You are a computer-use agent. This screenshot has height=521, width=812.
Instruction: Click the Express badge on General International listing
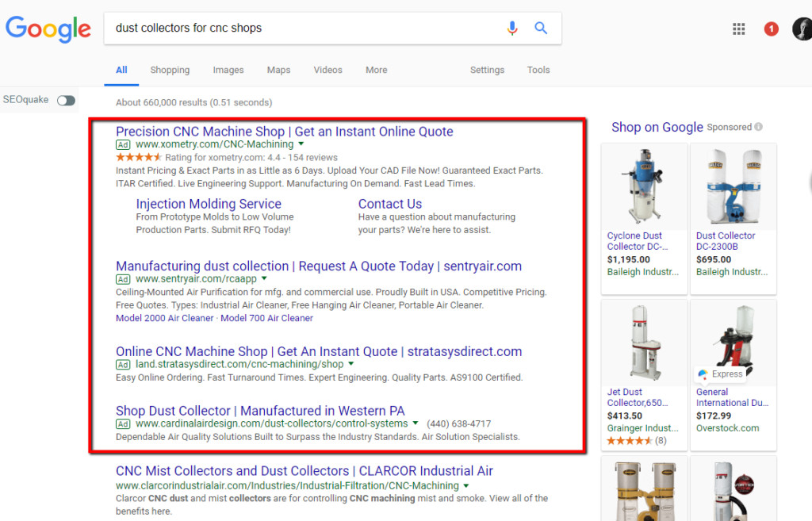(720, 374)
